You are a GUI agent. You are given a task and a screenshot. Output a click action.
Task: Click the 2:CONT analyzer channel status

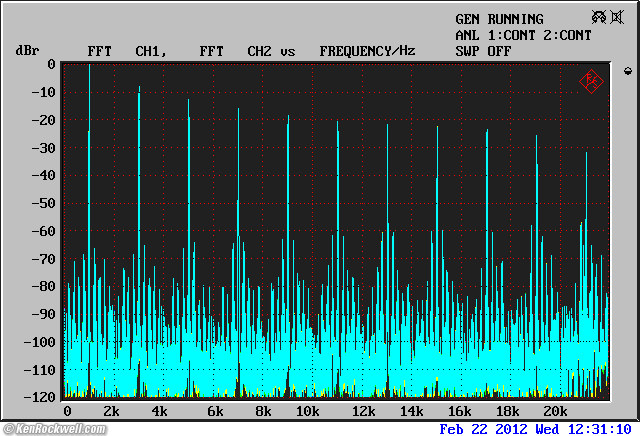563,35
